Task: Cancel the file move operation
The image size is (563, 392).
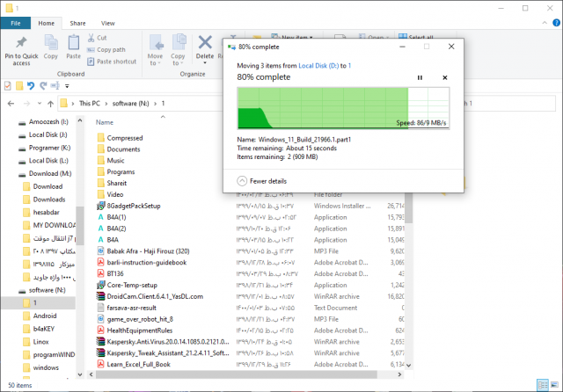Action: (x=444, y=77)
